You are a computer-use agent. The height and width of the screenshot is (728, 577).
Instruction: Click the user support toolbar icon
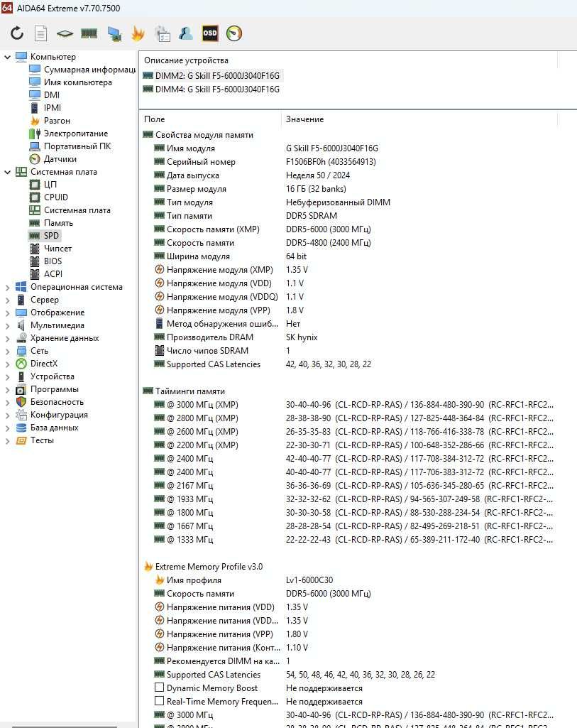[186, 33]
